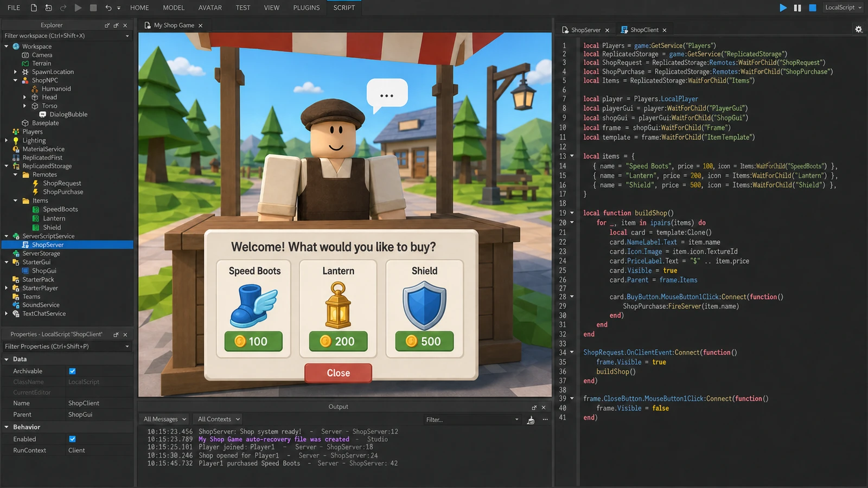Click the Speed Boots winged boot image
This screenshot has width=868, height=488.
click(254, 307)
